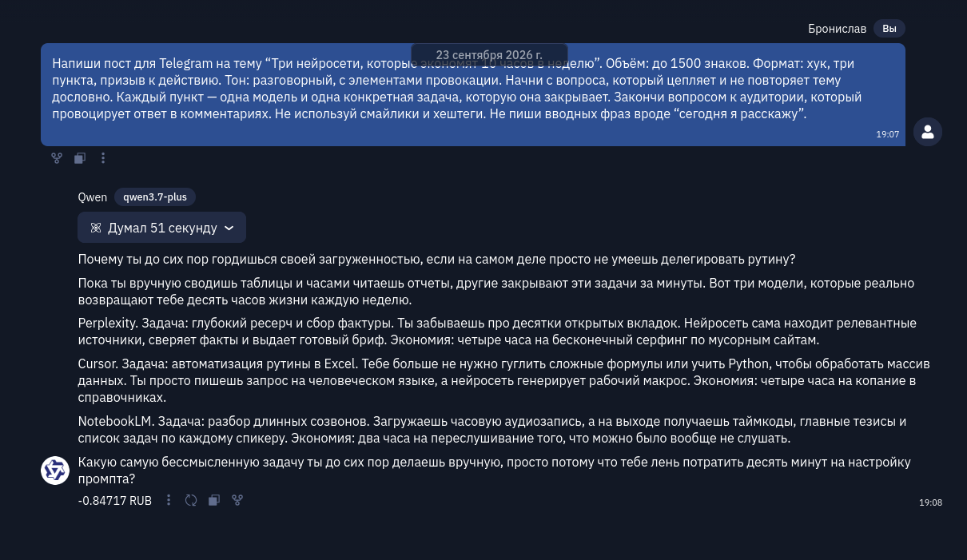Click the opening line 'Почему ты до сих пор гордишься'
Image resolution: width=967 pixels, height=560 pixels.
(x=437, y=260)
